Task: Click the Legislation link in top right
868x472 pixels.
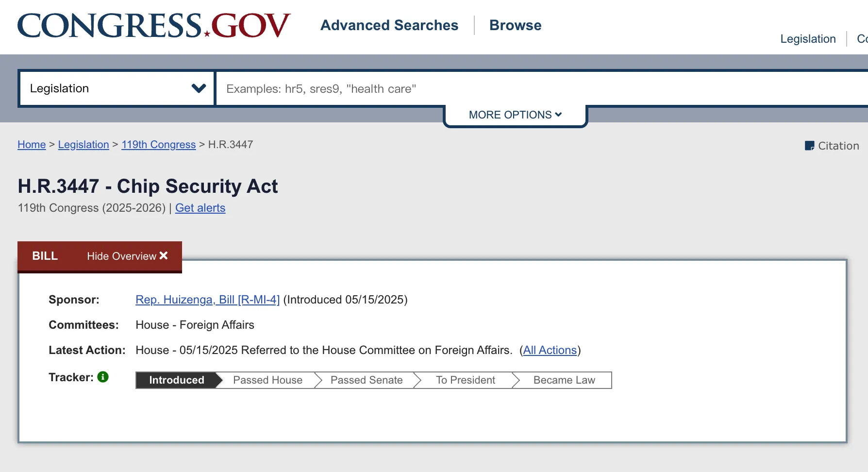Action: tap(808, 39)
